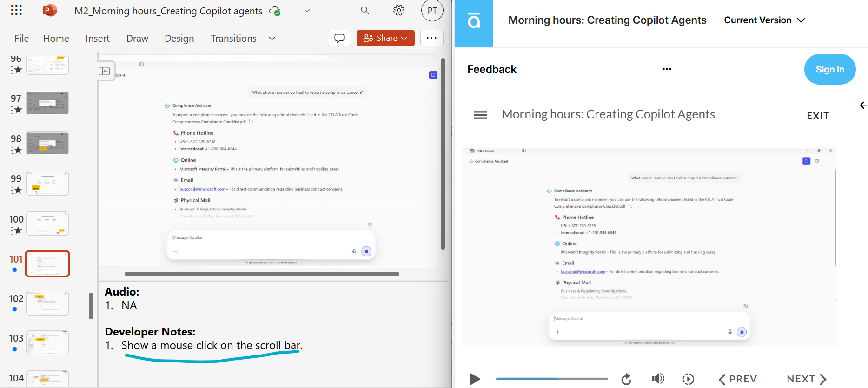The image size is (868, 388).
Task: Open the File menu
Action: coord(21,39)
